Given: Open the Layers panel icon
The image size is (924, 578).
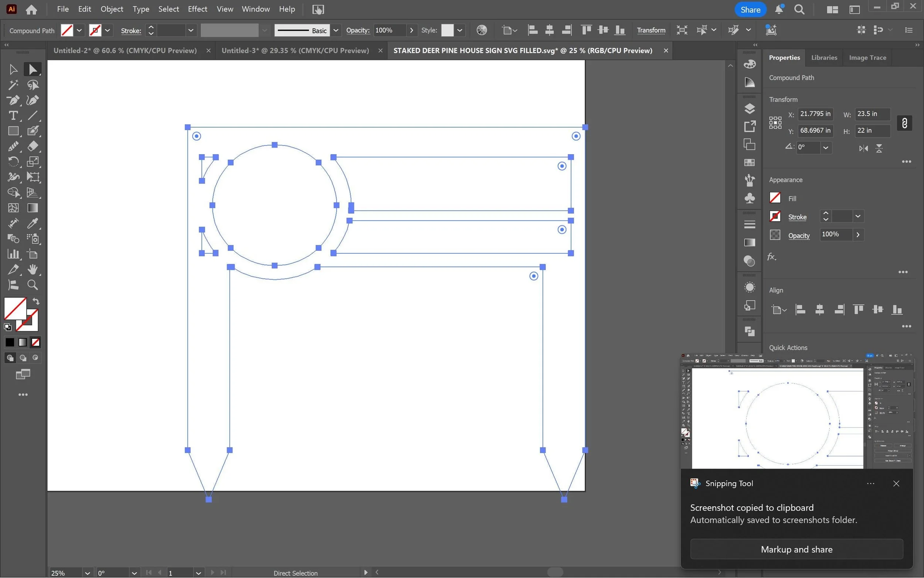Looking at the screenshot, I should pyautogui.click(x=750, y=109).
